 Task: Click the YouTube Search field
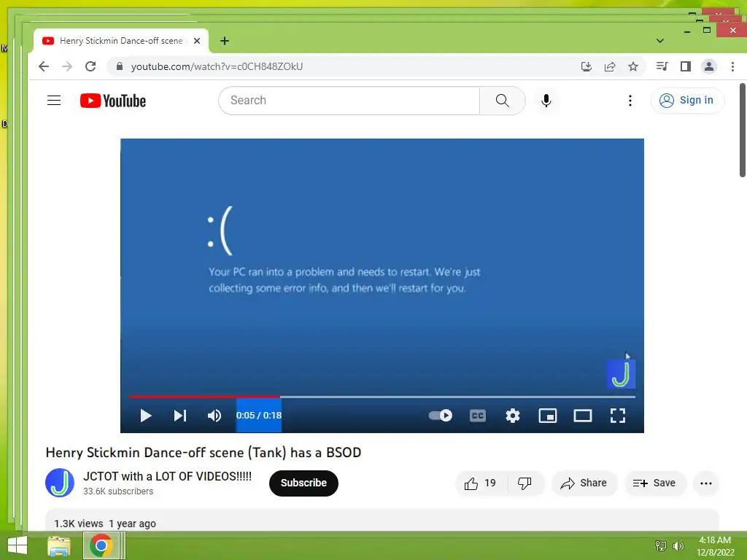[x=349, y=101]
